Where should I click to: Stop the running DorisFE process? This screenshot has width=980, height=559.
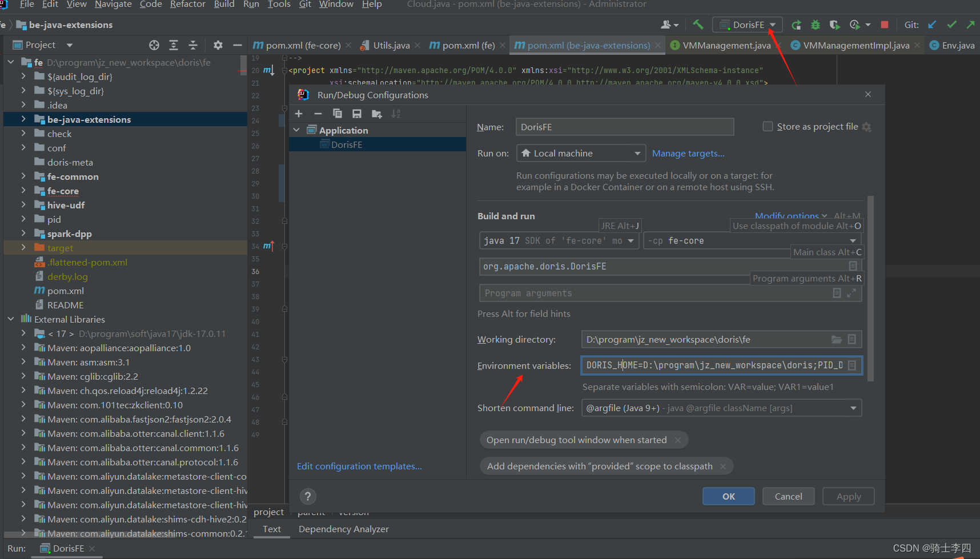tap(885, 25)
